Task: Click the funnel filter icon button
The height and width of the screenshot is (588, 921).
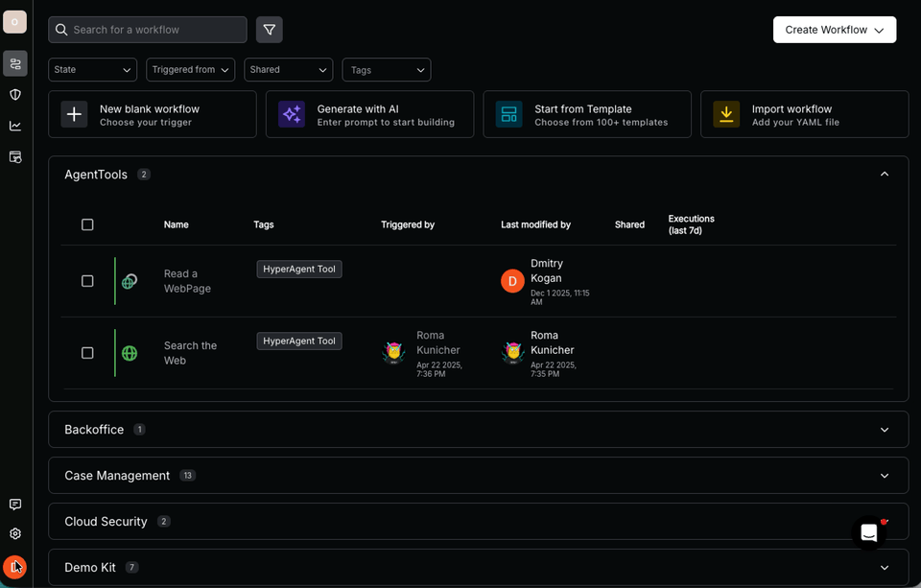Action: click(x=269, y=30)
